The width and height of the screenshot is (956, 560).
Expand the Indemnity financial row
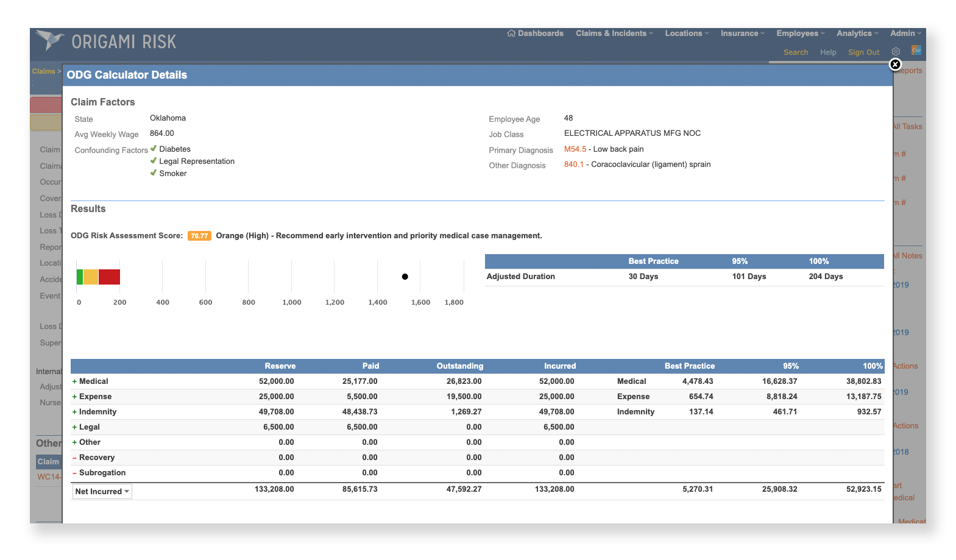(x=74, y=412)
